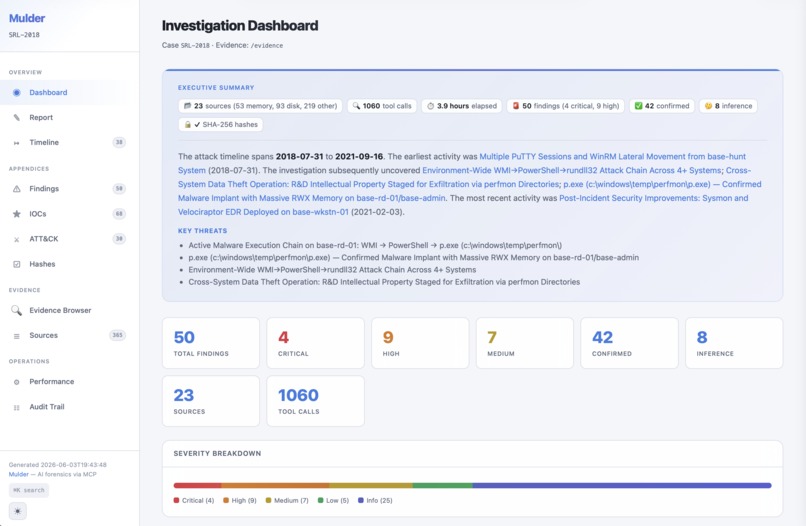
Task: Click the Dashboard sidebar icon
Action: tap(16, 93)
